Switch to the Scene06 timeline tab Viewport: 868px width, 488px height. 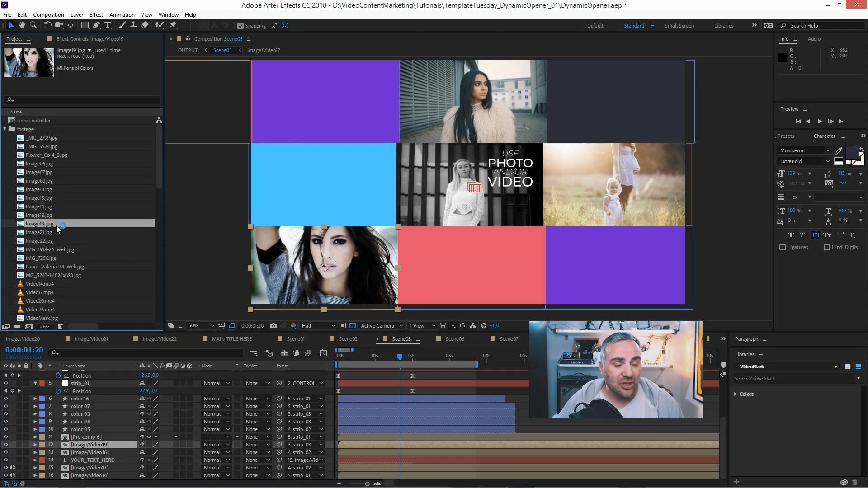(454, 339)
